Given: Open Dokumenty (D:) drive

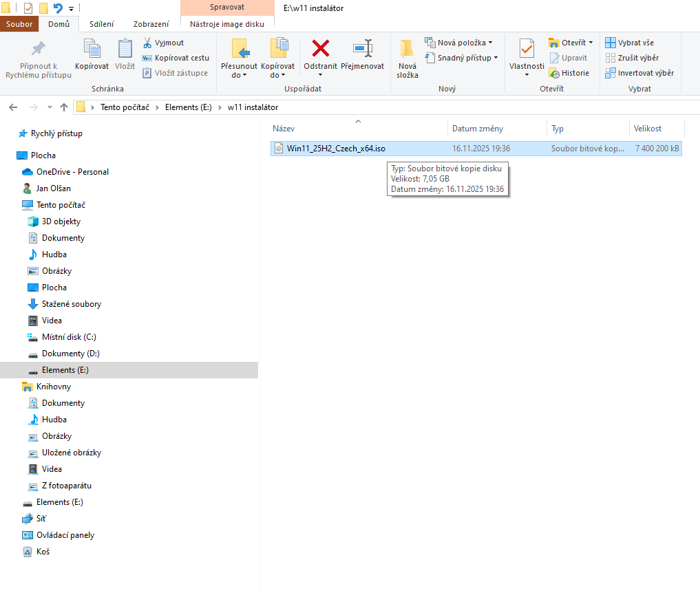Looking at the screenshot, I should [63, 354].
